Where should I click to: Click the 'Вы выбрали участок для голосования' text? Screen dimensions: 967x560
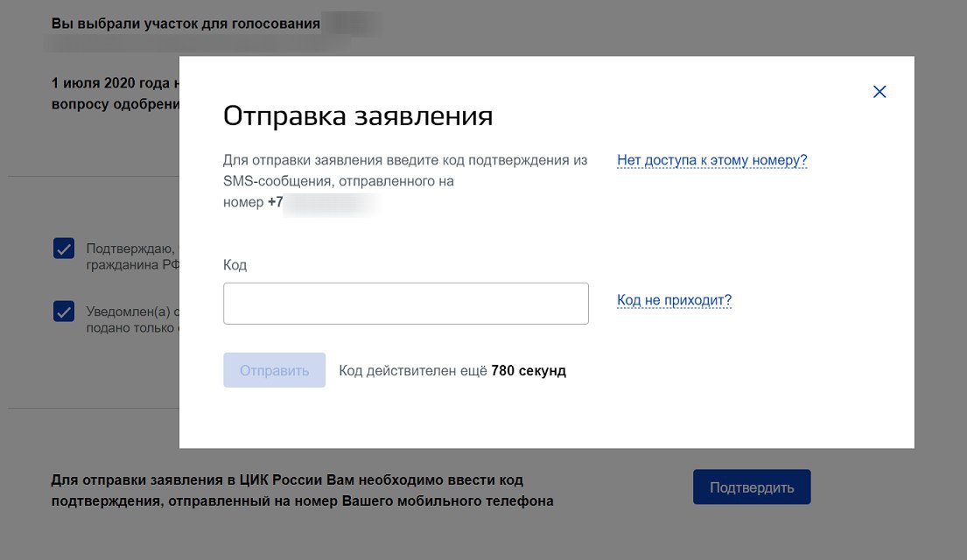tap(186, 24)
